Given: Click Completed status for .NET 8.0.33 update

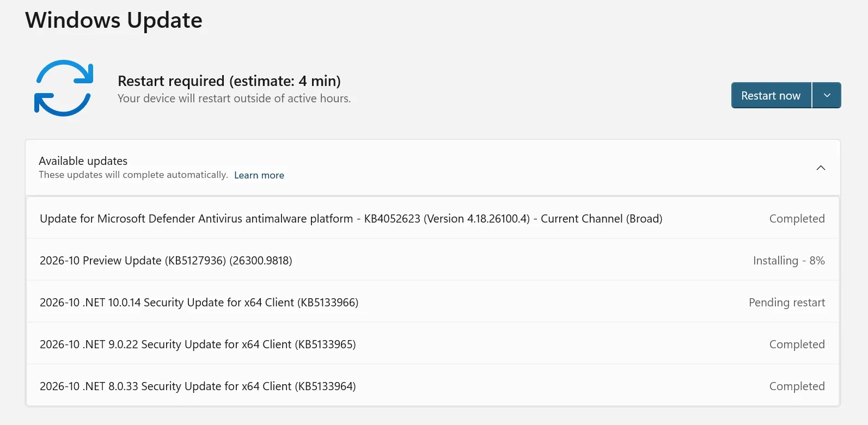Looking at the screenshot, I should [x=797, y=386].
